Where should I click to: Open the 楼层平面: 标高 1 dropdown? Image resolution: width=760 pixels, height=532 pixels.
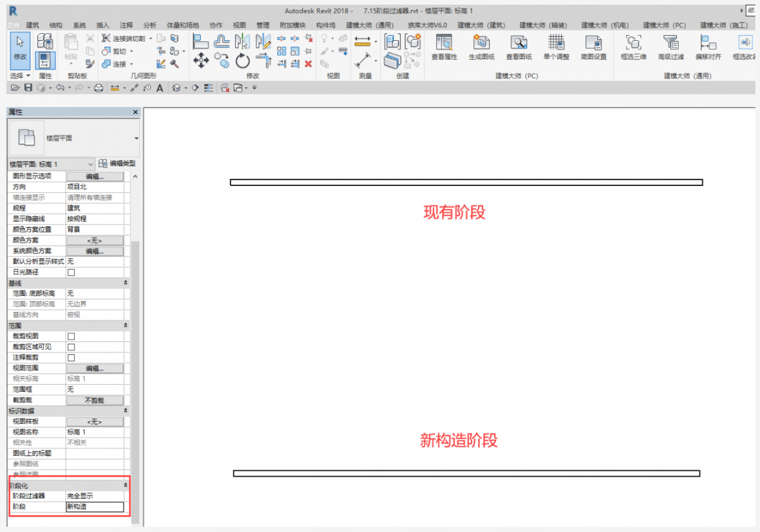(x=52, y=164)
